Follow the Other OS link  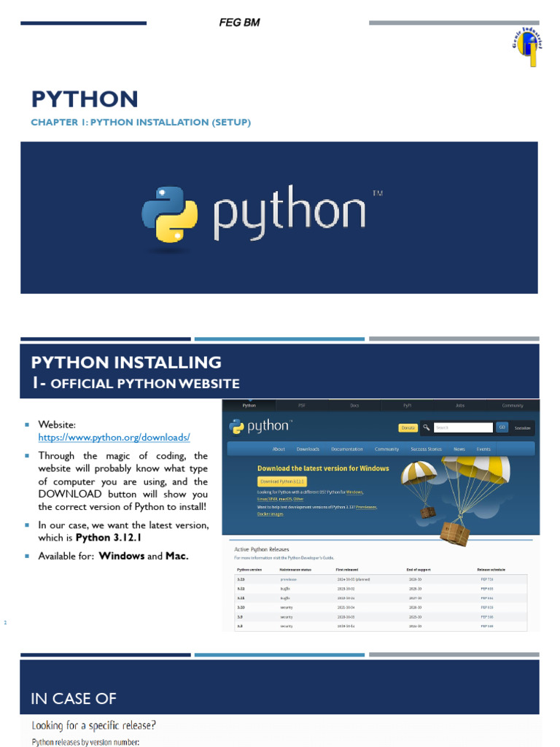[298, 499]
